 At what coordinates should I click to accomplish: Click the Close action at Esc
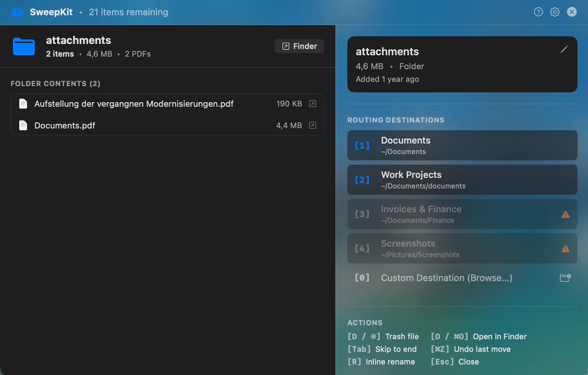(x=455, y=362)
